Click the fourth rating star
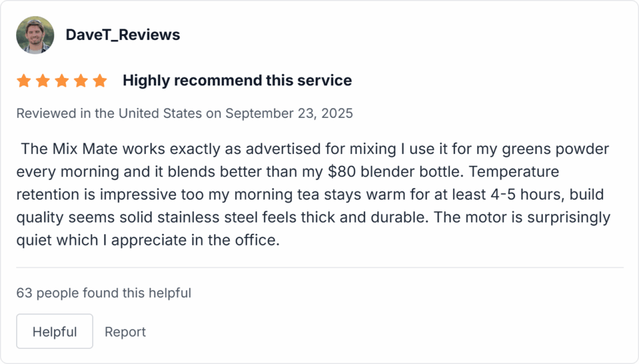639x364 pixels. click(81, 80)
